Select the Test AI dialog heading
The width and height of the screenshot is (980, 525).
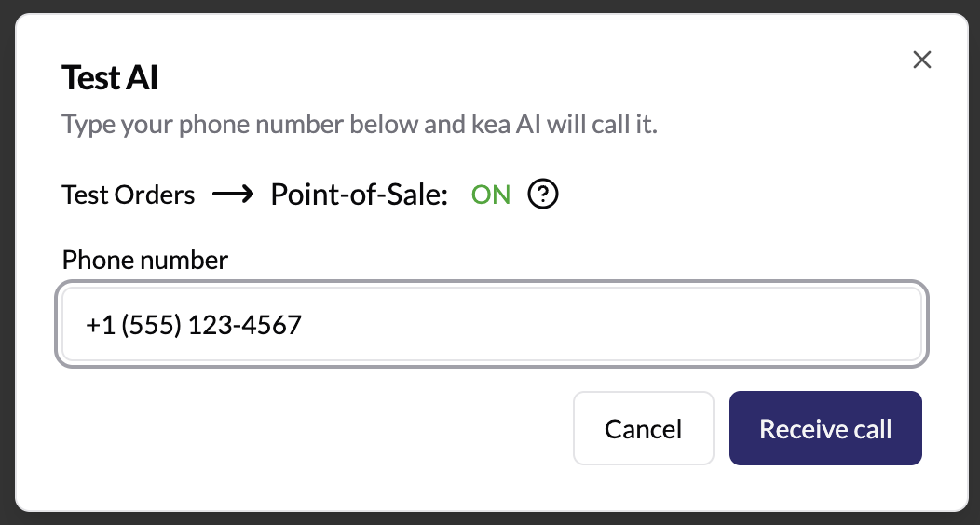(109, 78)
